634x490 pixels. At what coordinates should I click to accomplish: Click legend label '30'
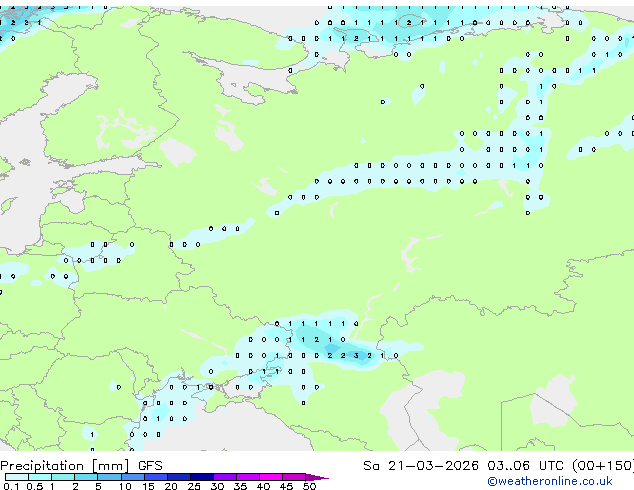point(217,486)
